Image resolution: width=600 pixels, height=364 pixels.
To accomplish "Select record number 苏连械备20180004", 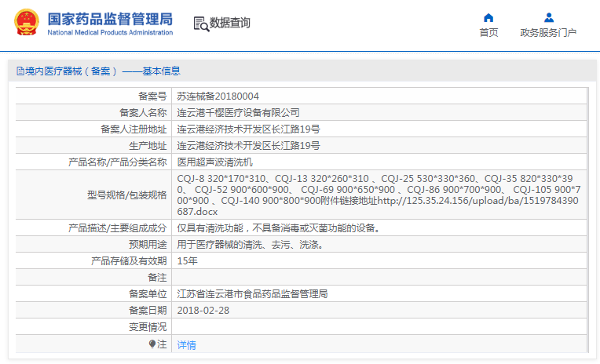I will (218, 96).
